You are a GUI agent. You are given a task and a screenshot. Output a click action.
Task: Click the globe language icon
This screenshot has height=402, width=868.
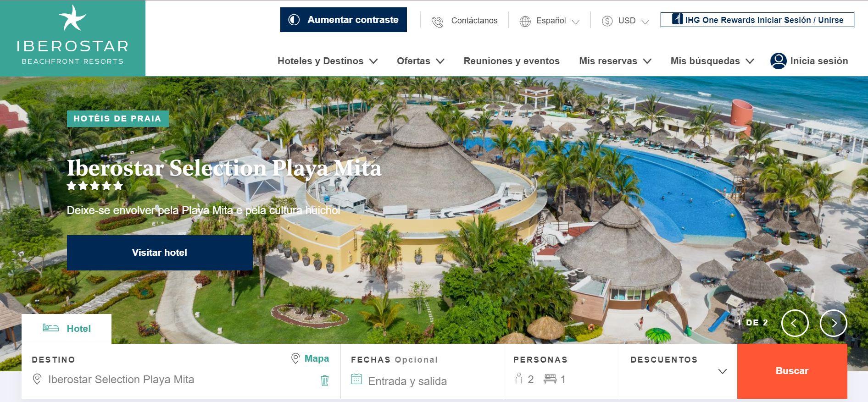pyautogui.click(x=525, y=21)
